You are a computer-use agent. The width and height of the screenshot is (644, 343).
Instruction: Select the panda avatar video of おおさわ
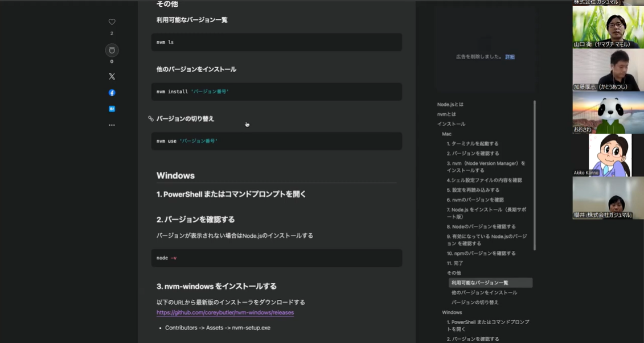[x=608, y=112]
